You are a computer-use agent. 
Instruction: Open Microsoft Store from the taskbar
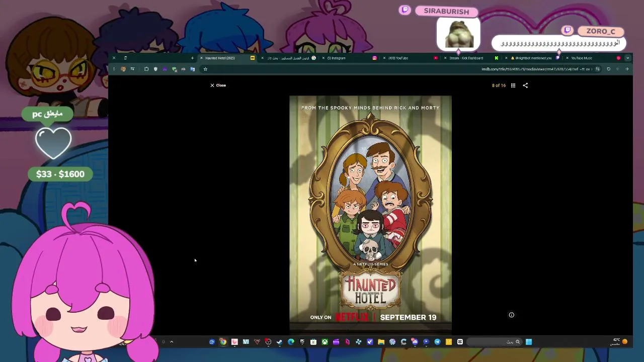[x=313, y=342]
